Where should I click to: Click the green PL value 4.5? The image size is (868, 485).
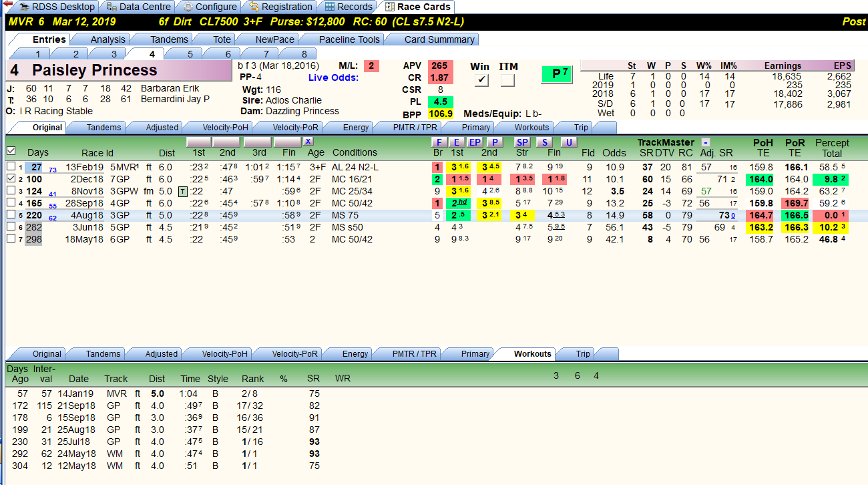(440, 102)
